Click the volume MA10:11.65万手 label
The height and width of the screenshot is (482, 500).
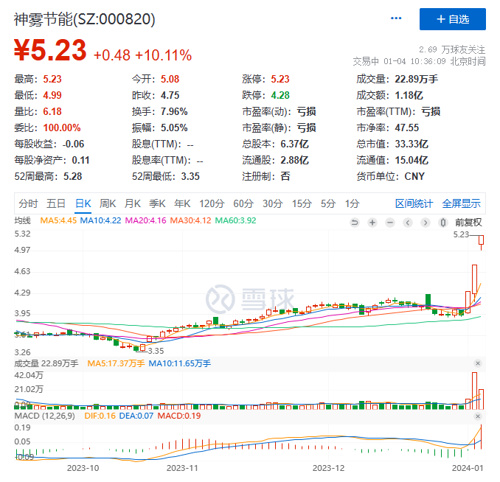(180, 363)
